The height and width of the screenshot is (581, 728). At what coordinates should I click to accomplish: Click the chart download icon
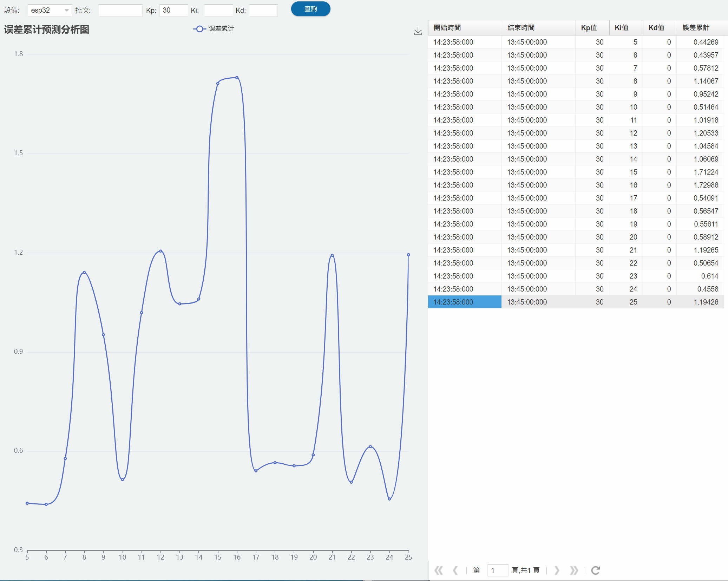coord(418,31)
